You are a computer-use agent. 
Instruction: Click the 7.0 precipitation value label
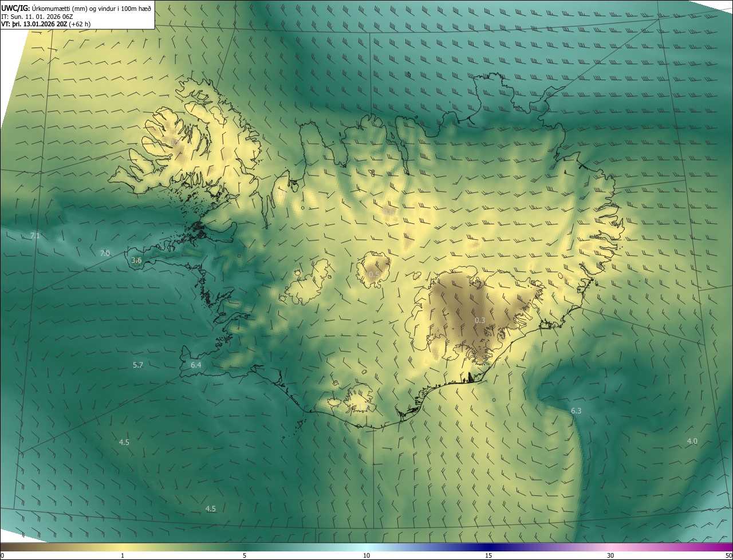(105, 253)
